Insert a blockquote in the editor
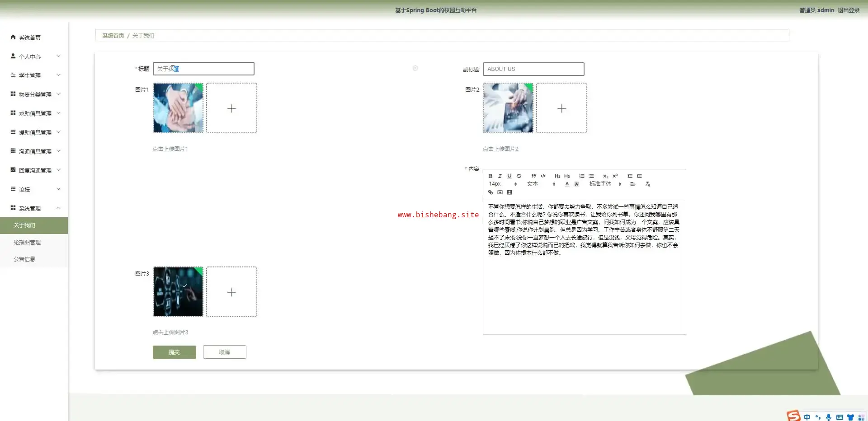868x421 pixels. pyautogui.click(x=533, y=176)
